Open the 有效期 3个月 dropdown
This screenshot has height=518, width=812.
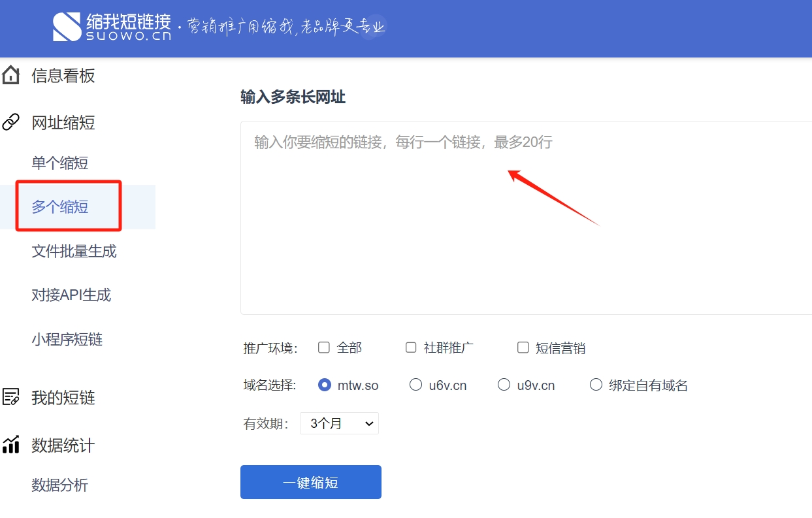click(x=339, y=423)
